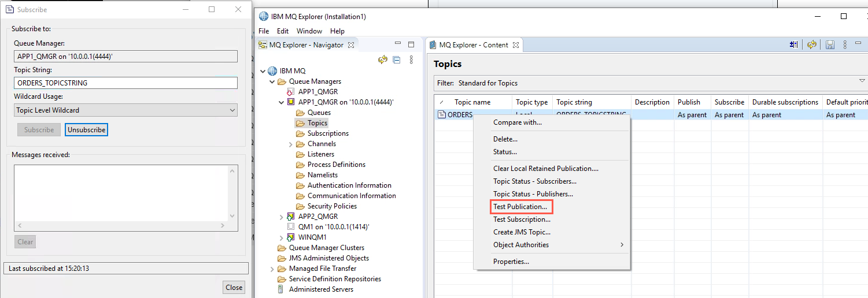Open the Content view menu (three dots)
This screenshot has height=298, width=868.
845,44
